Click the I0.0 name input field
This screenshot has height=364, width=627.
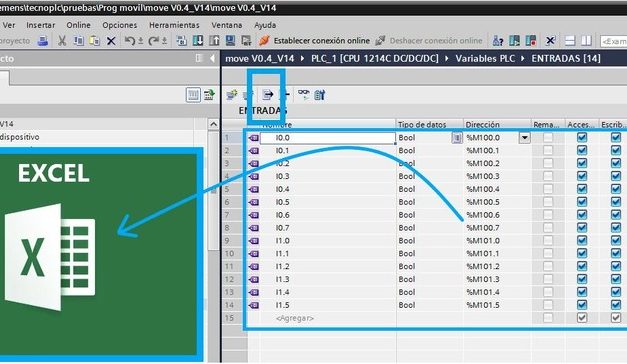coord(327,138)
